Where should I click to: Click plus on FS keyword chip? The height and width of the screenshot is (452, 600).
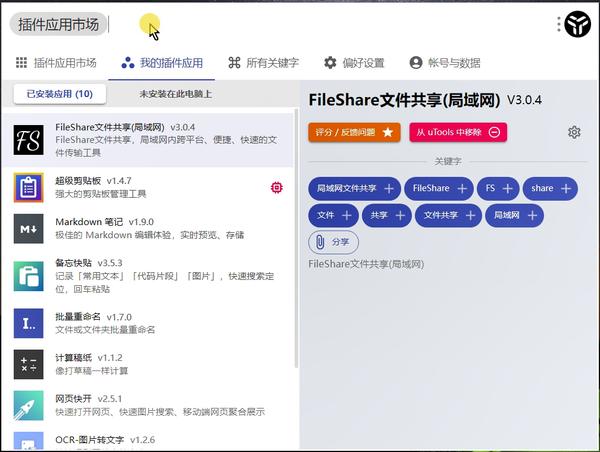[x=507, y=189]
